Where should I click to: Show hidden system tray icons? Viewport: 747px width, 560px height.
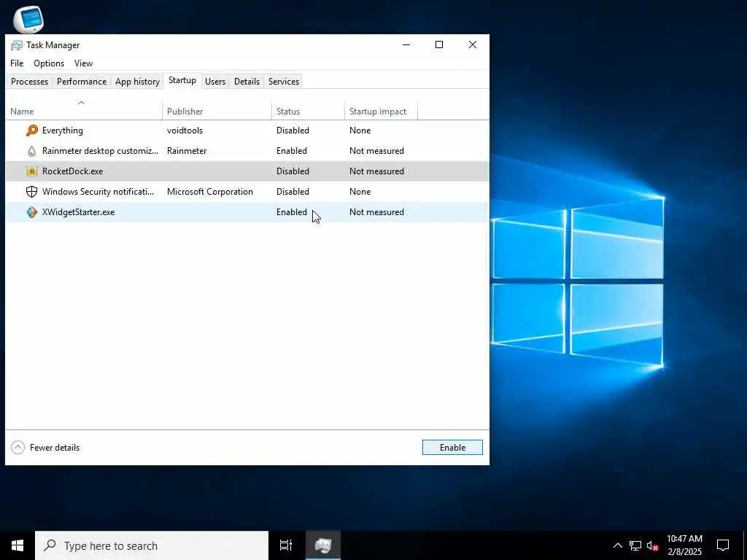(617, 545)
